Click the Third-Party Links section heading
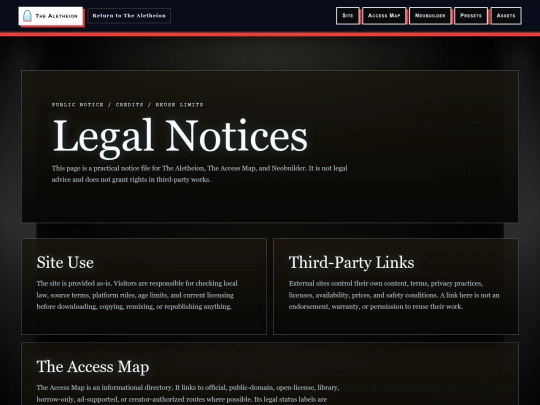Viewport: 540px width, 405px height. [351, 262]
